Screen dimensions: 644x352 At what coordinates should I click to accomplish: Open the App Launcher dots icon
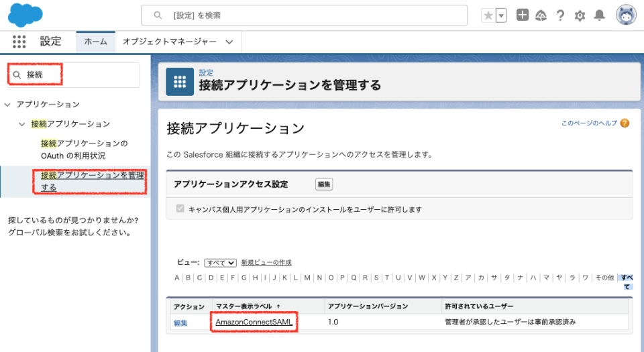click(19, 42)
